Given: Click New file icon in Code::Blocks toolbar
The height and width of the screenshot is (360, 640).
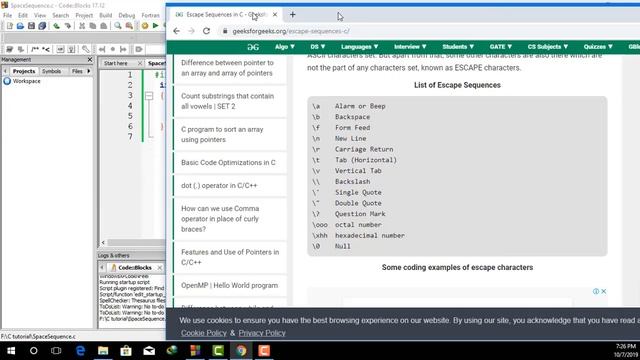Looking at the screenshot, I should tap(9, 26).
